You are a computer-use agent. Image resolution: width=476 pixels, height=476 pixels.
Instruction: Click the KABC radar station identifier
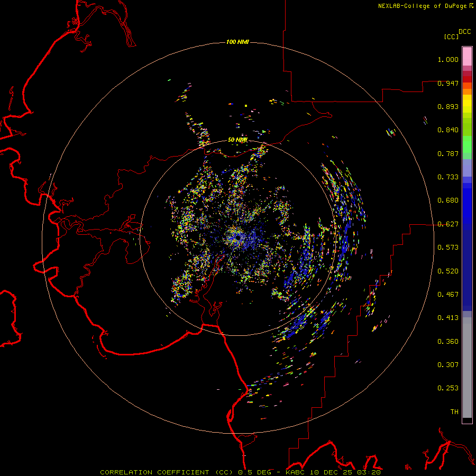[x=295, y=472]
